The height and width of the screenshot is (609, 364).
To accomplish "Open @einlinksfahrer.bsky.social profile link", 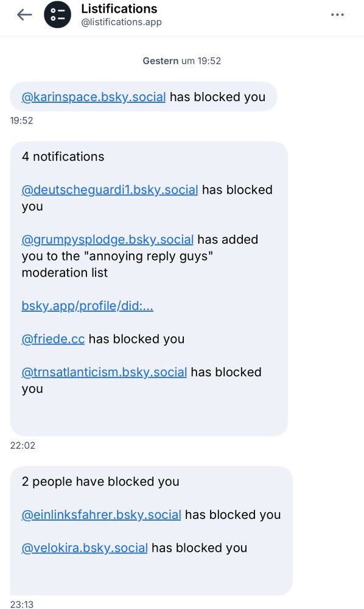I will coord(101,515).
